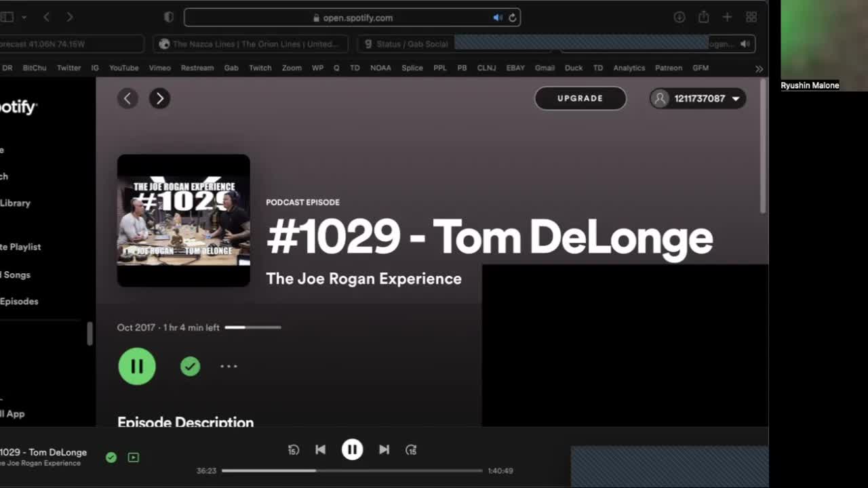Toggle saved checkmark in now-playing bar
Image resolution: width=868 pixels, height=488 pixels.
point(111,457)
